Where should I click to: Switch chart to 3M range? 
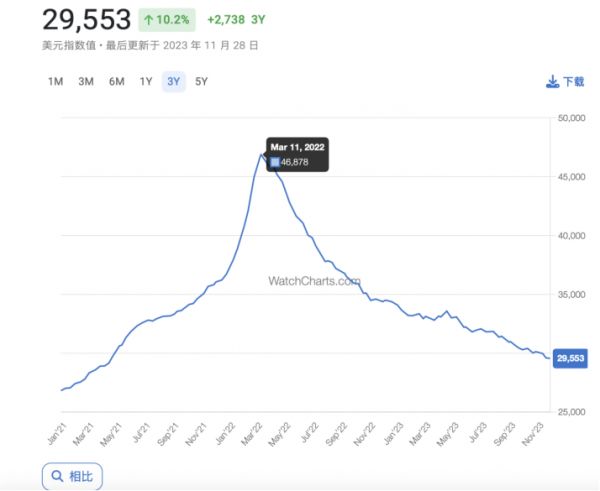(86, 82)
